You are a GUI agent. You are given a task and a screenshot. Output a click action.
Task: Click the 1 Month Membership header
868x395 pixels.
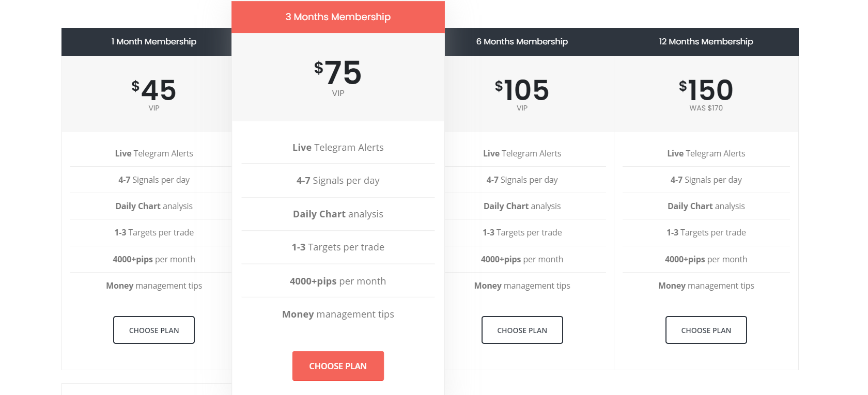(x=154, y=42)
